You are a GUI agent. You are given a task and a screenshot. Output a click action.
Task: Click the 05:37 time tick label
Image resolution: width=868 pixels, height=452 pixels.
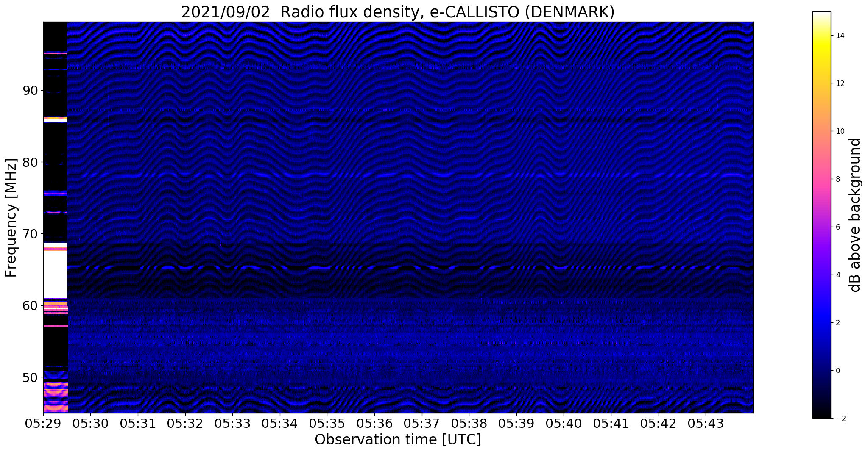coord(422,423)
